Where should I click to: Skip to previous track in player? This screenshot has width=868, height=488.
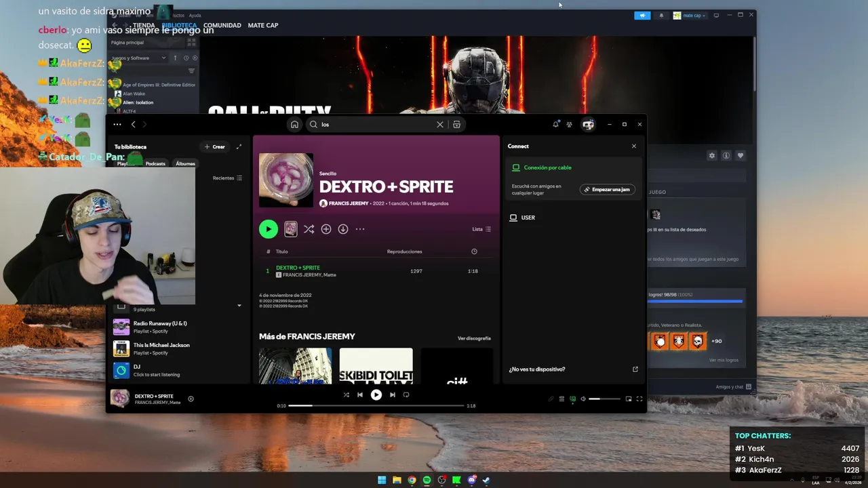(360, 394)
